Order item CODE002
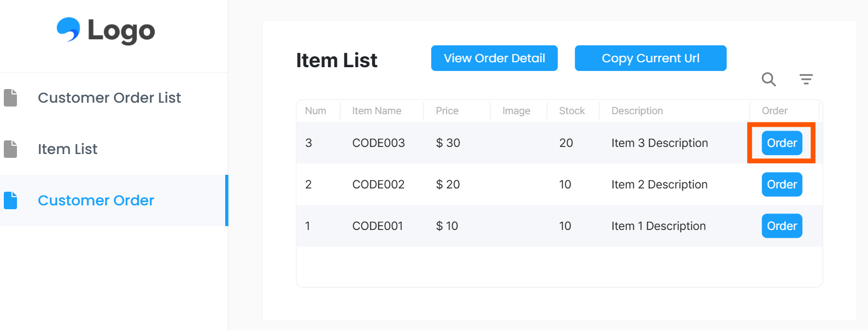This screenshot has width=868, height=331. click(x=782, y=185)
